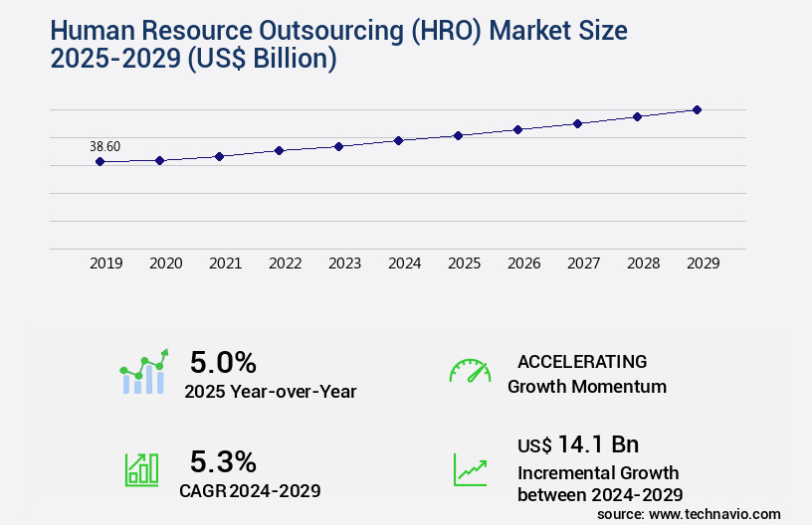
Task: Click the 2027 data point on the line
Action: (x=577, y=123)
